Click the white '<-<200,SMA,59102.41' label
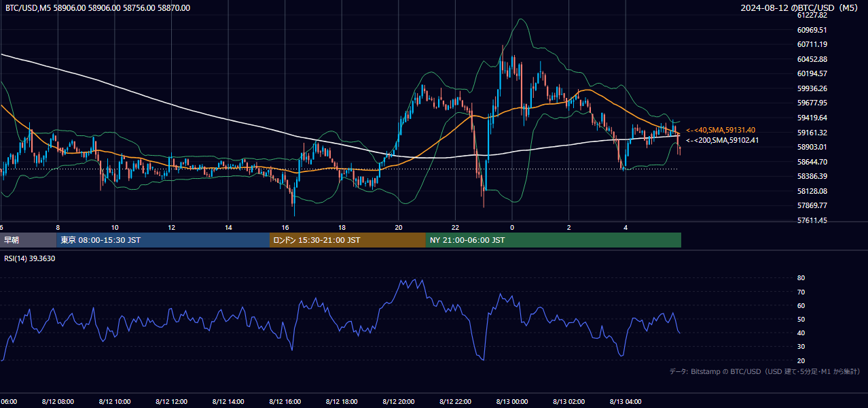868x408 pixels. click(723, 141)
